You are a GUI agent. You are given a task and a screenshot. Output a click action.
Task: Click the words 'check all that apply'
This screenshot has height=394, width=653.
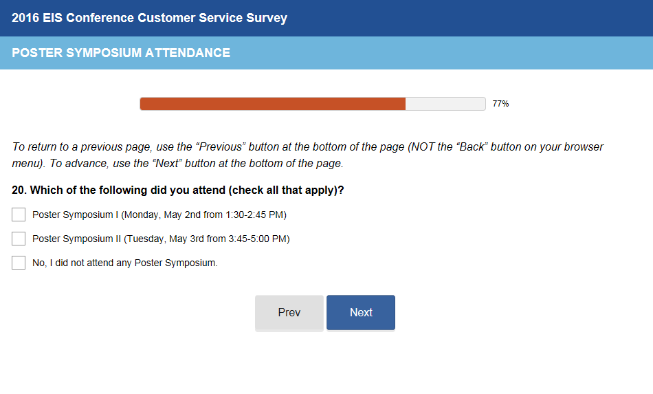[284, 190]
